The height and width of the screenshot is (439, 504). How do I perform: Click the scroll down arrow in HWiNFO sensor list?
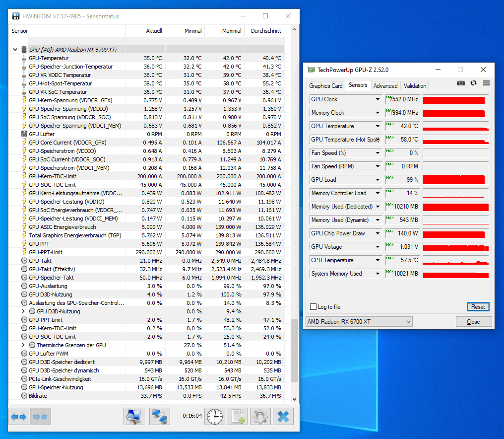(294, 399)
